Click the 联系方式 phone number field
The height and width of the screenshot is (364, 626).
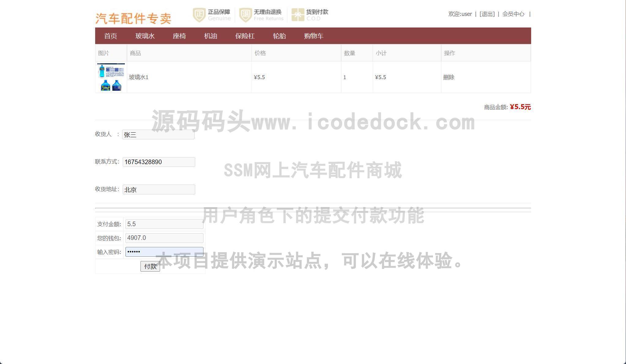coord(159,162)
